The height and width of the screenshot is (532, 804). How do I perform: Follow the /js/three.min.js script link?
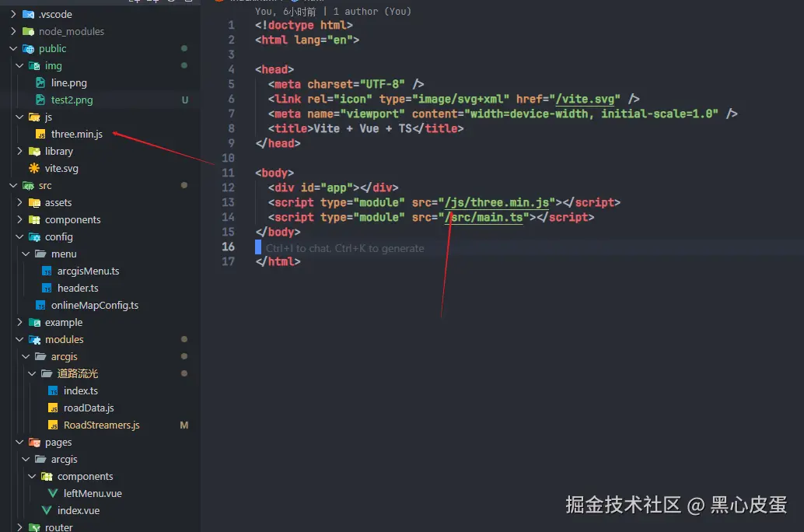(x=496, y=203)
